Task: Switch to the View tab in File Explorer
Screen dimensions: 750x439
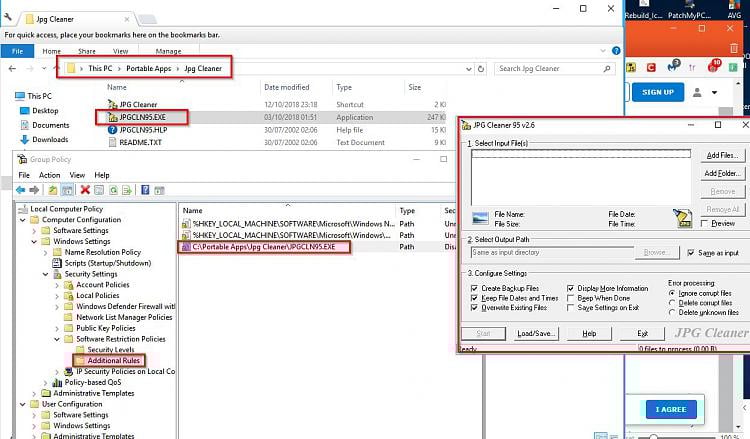Action: [x=120, y=50]
